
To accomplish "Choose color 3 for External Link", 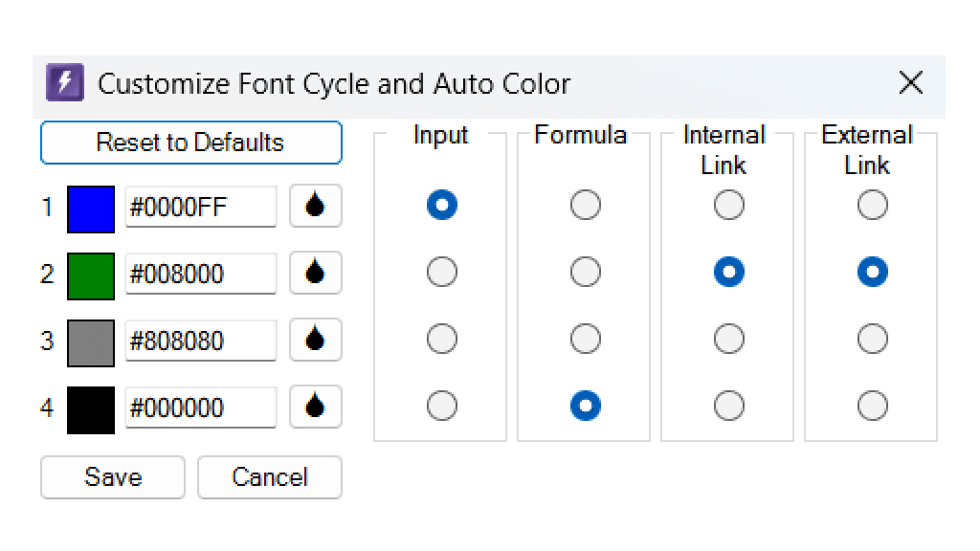I will [871, 339].
